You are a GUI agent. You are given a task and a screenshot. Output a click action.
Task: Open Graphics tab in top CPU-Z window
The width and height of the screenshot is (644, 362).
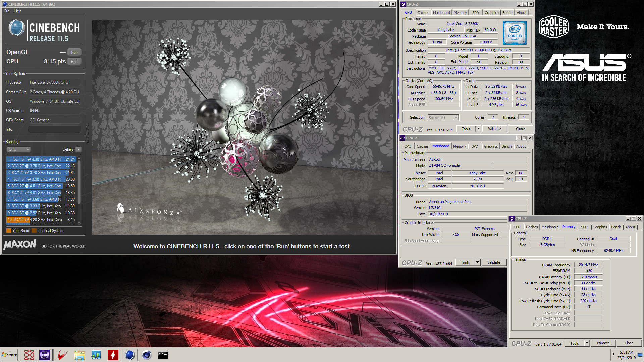[x=491, y=13]
